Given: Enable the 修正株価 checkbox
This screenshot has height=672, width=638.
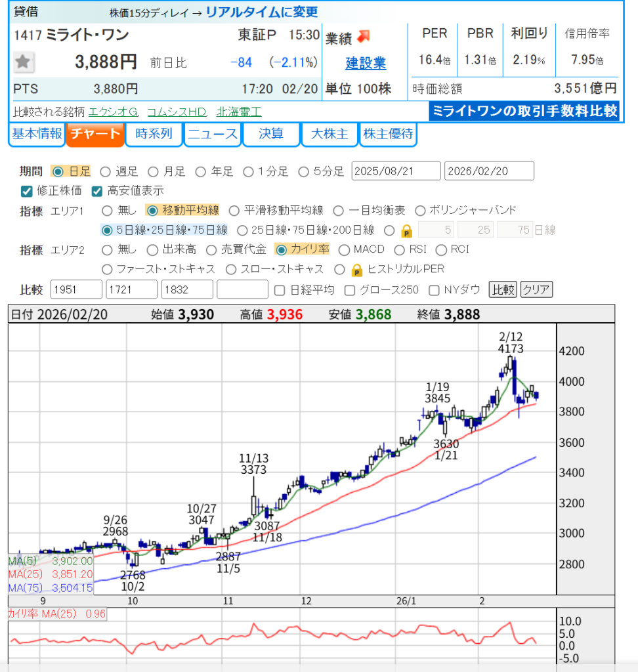Looking at the screenshot, I should pyautogui.click(x=27, y=191).
